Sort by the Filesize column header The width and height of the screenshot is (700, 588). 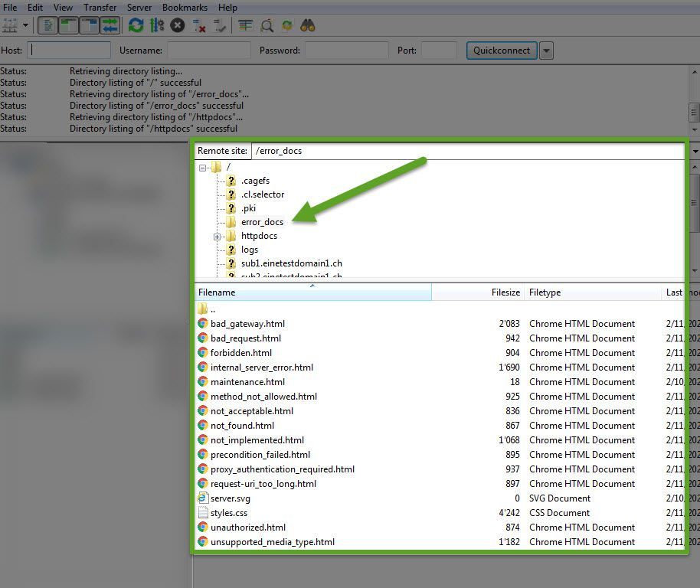(478, 292)
